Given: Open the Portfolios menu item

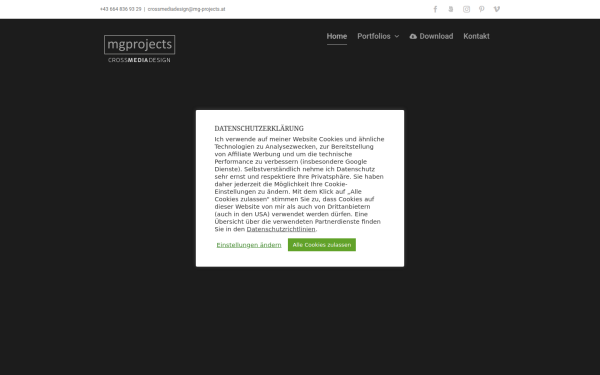Looking at the screenshot, I should (374, 36).
